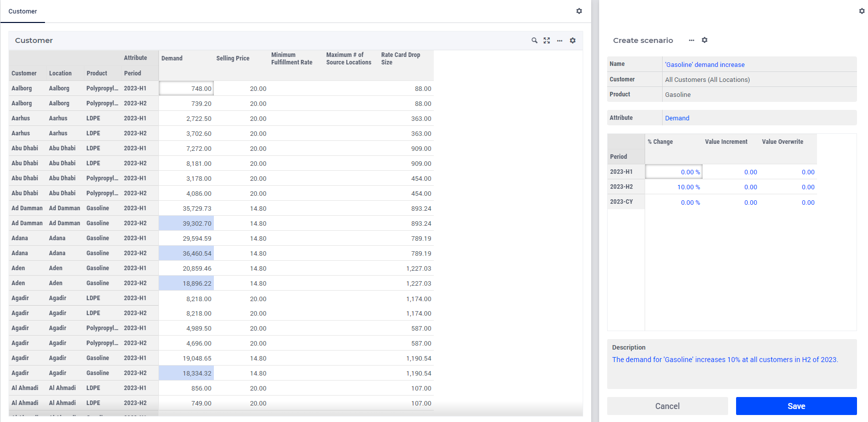Select the highlighted Demand cell 18,334.32
Screen dimensions: 868x422
(186, 373)
